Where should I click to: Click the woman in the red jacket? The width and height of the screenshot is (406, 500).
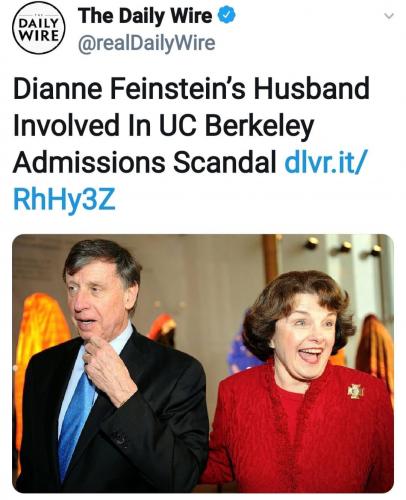[x=300, y=383]
